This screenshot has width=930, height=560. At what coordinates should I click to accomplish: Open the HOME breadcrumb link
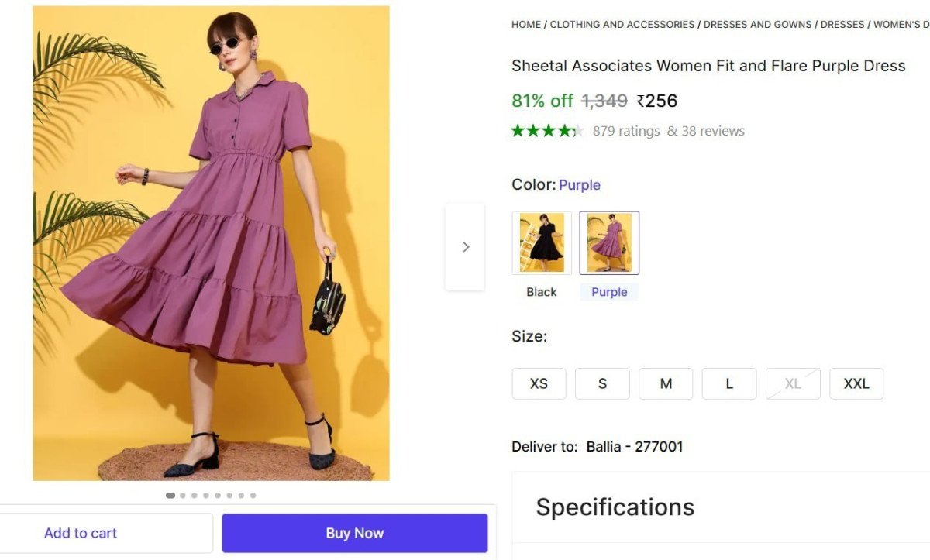(525, 24)
